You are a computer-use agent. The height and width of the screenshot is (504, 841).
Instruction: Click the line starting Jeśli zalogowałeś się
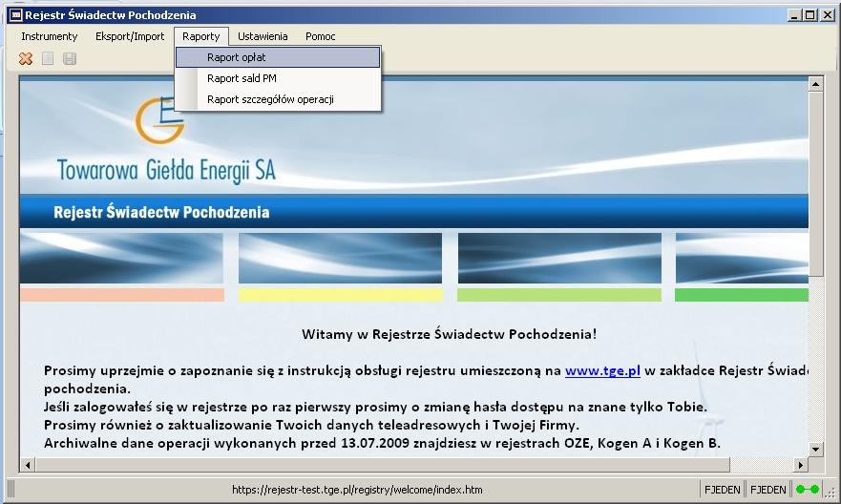[375, 407]
